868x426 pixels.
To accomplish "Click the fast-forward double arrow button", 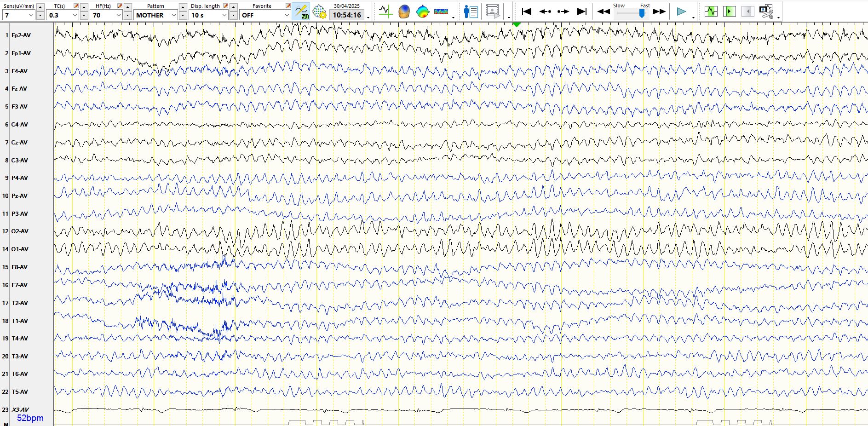I will tap(659, 12).
